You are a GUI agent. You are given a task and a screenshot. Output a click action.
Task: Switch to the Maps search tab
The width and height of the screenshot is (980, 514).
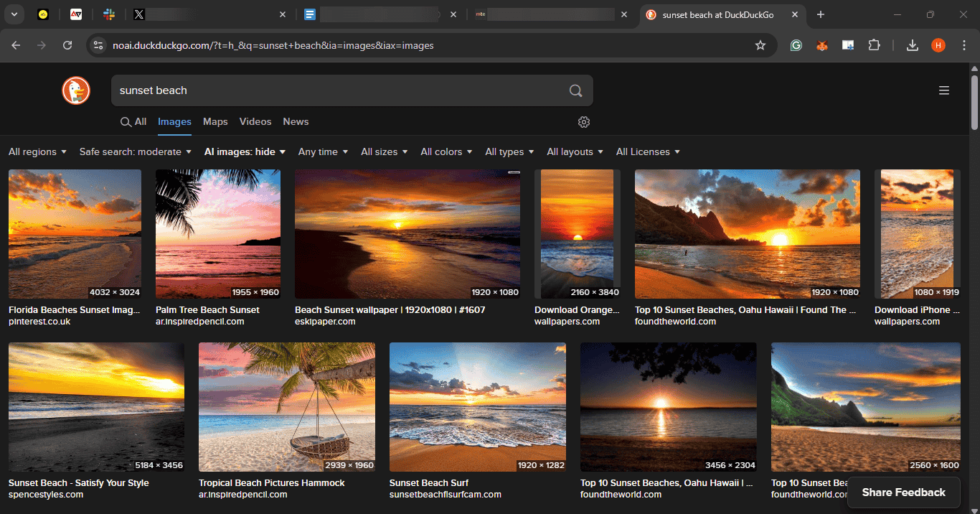tap(215, 122)
